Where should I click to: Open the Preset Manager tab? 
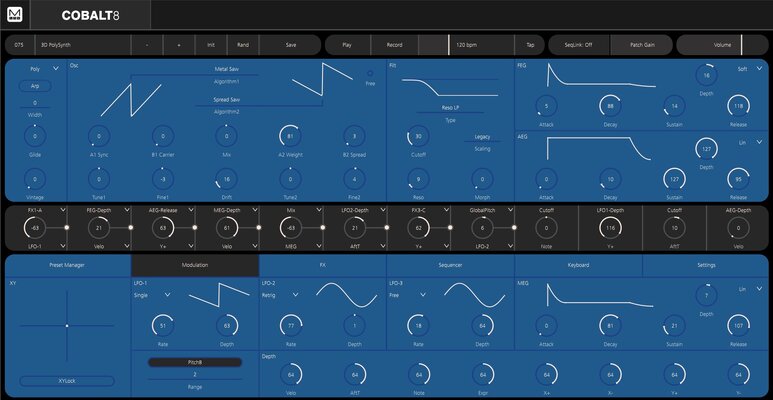[x=67, y=265]
